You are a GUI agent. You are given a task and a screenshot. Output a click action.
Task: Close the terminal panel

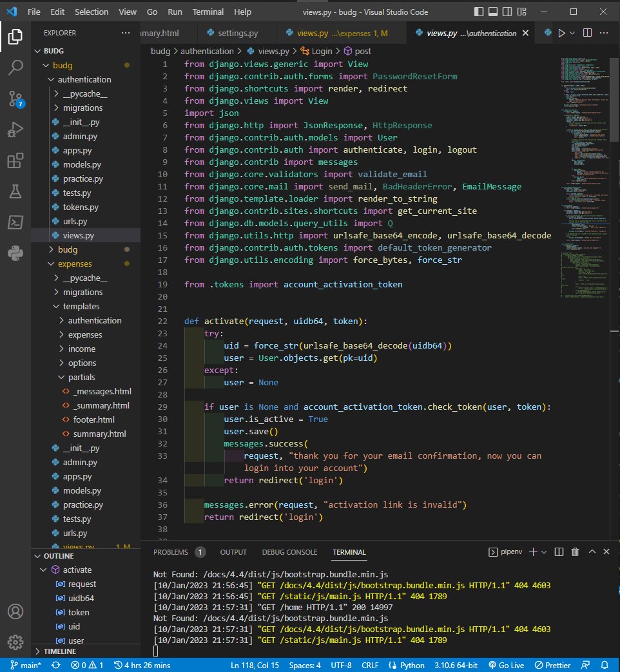pyautogui.click(x=606, y=552)
